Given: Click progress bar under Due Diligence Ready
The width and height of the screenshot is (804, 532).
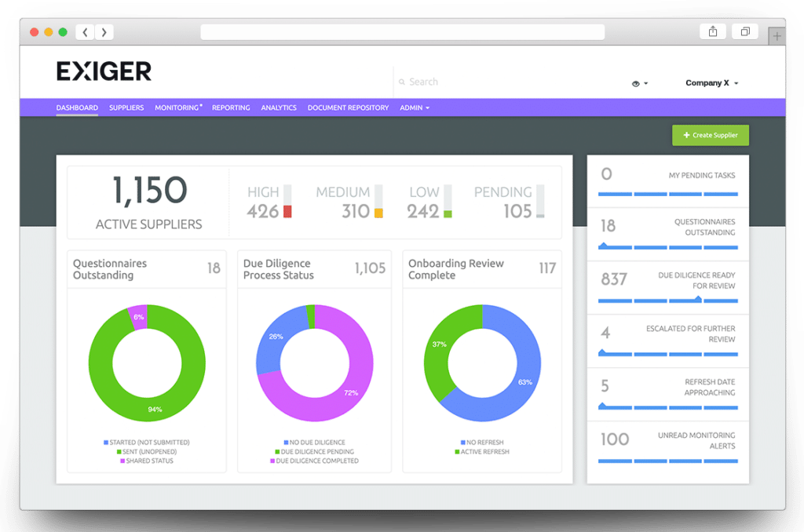Looking at the screenshot, I should 667,301.
